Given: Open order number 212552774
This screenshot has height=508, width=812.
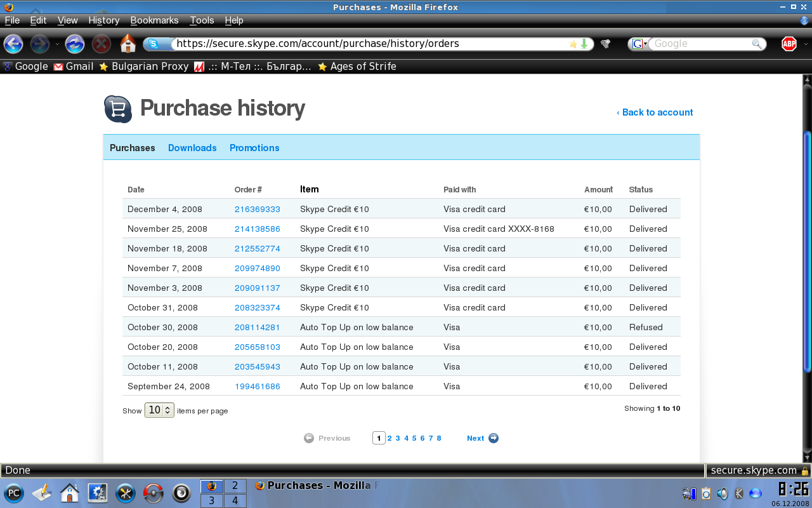Looking at the screenshot, I should 257,248.
